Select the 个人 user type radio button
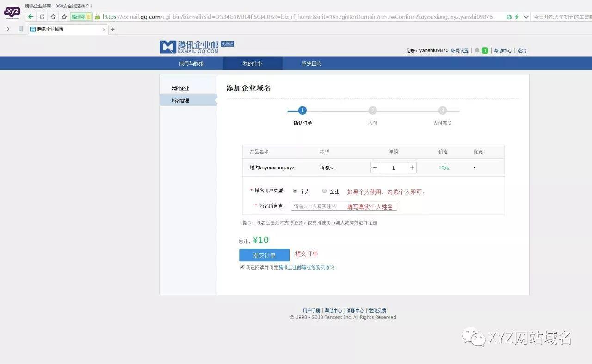 295,191
